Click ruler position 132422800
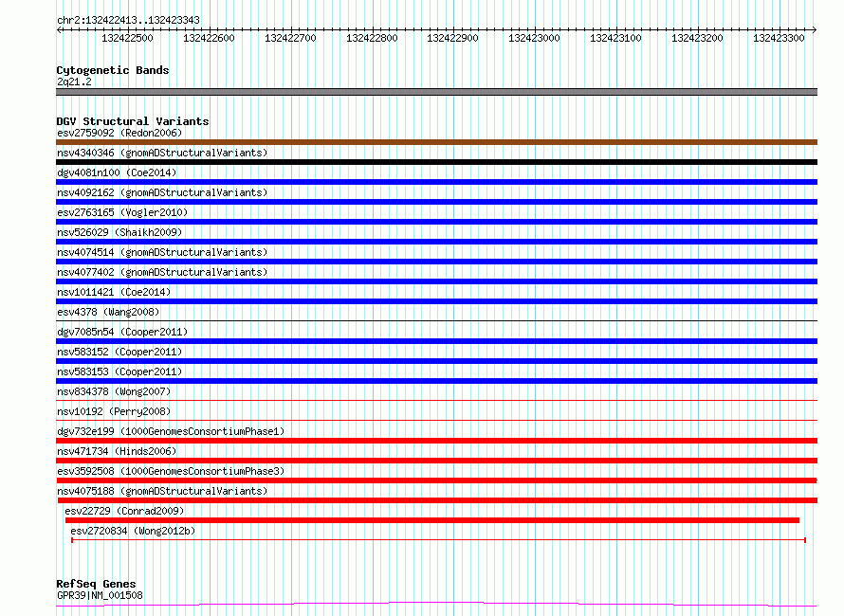The height and width of the screenshot is (616, 844). coord(372,38)
